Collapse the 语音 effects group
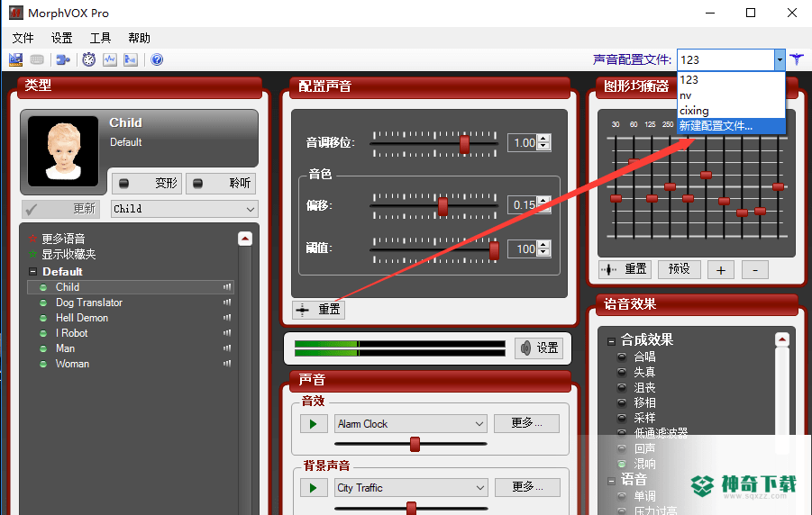This screenshot has height=515, width=812. pos(611,482)
